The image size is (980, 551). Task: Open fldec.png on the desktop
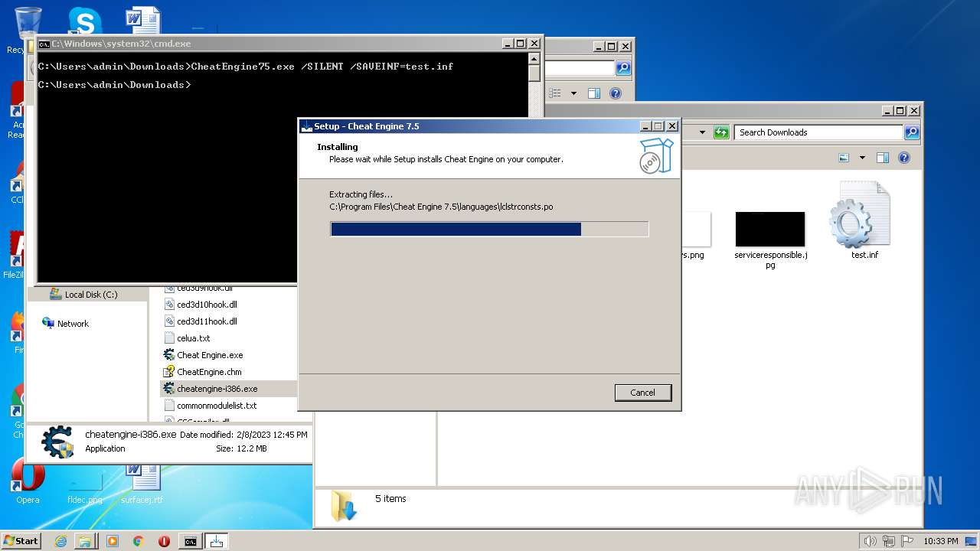click(84, 487)
